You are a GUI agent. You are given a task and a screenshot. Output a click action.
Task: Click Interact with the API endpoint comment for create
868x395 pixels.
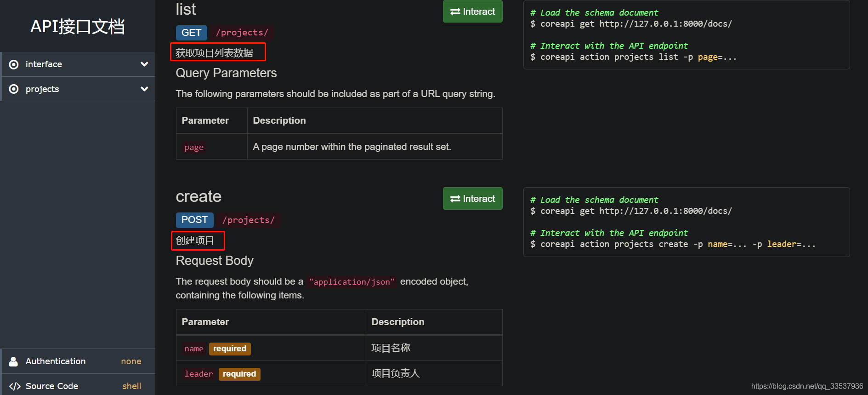[x=609, y=233]
